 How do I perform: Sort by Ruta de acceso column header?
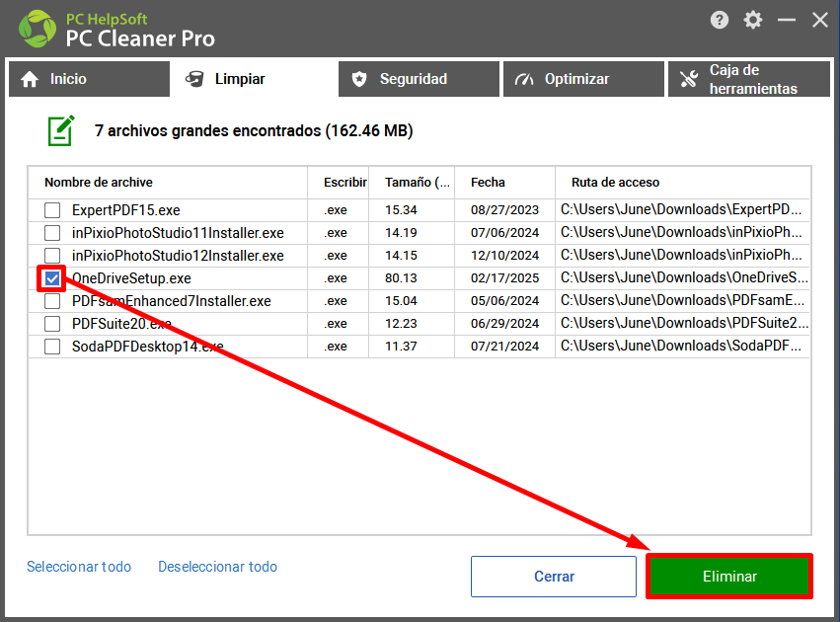coord(682,183)
